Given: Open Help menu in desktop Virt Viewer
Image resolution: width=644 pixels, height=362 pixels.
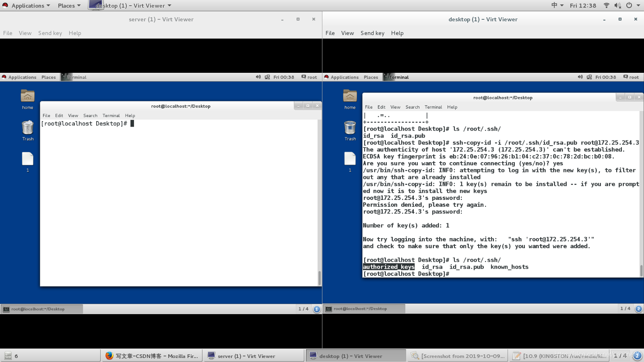Looking at the screenshot, I should point(397,33).
